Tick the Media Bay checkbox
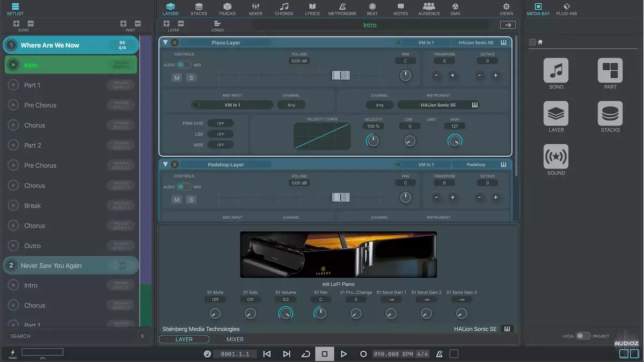644x362 pixels. (x=532, y=42)
